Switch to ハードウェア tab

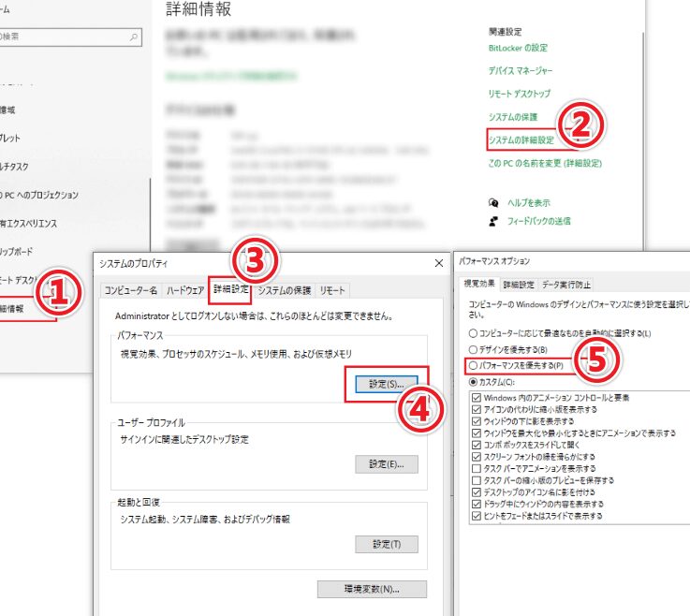pyautogui.click(x=185, y=290)
